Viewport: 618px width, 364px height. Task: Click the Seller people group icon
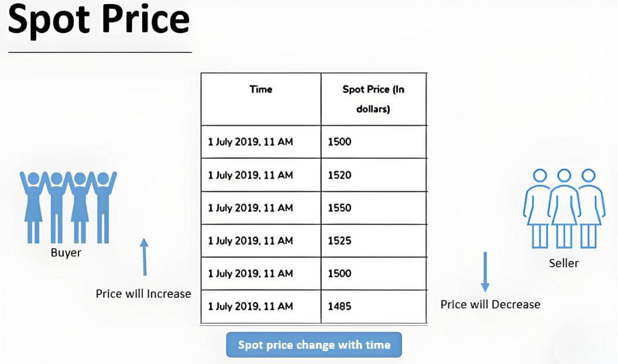click(x=564, y=208)
